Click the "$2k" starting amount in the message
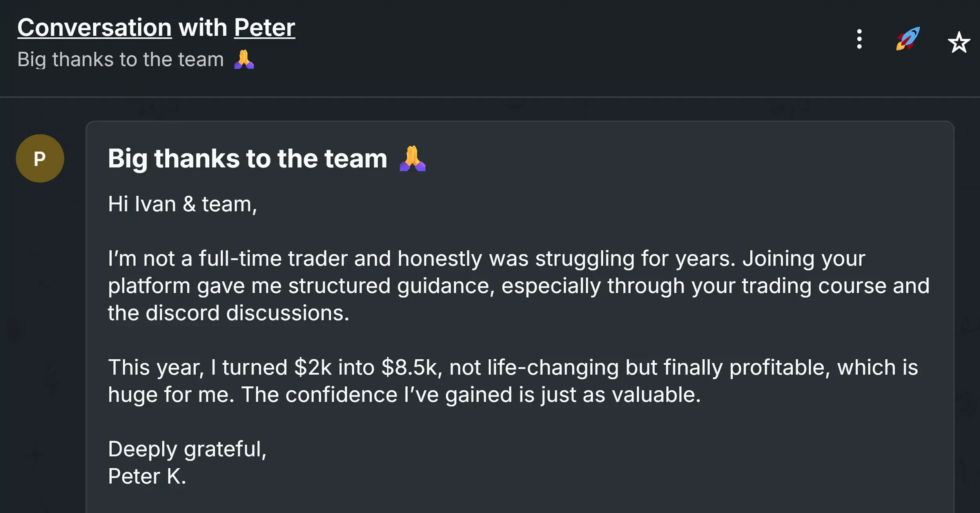 (313, 367)
